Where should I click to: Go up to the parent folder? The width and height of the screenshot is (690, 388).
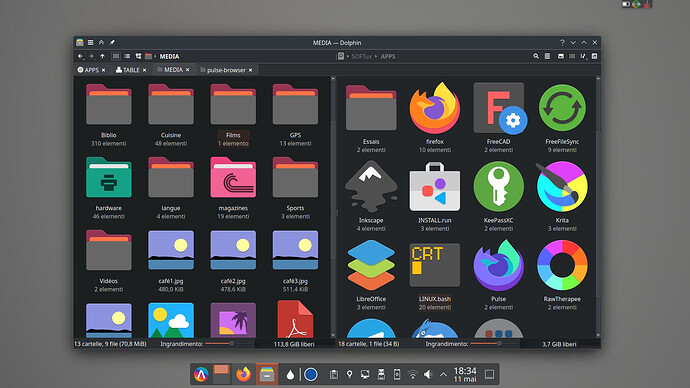point(103,56)
